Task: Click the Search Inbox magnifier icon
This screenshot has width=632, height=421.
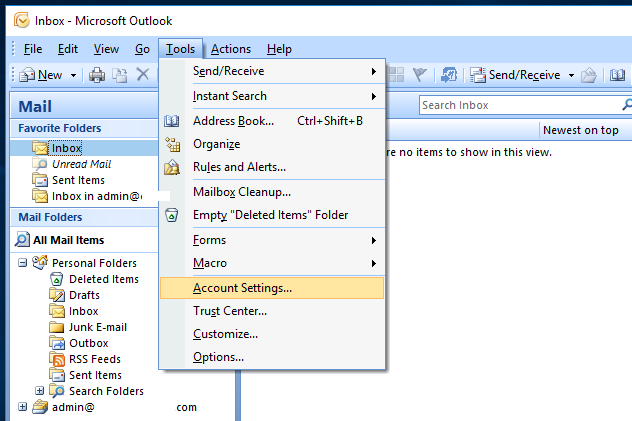Action: (x=627, y=105)
